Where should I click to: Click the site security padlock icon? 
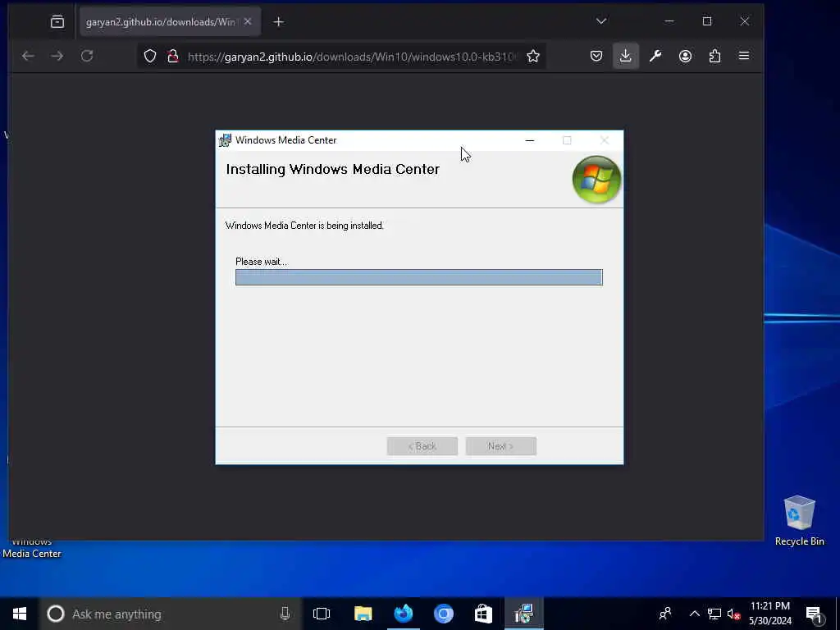[172, 57]
